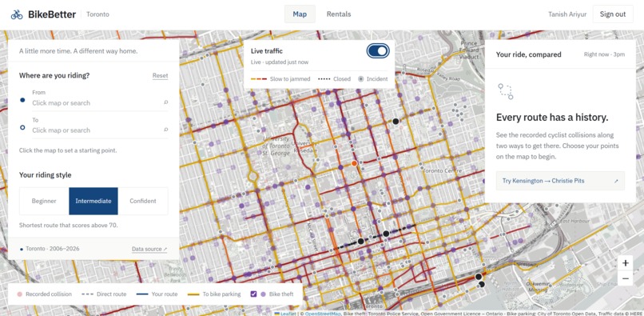Reset the route selection
The width and height of the screenshot is (644, 316).
pyautogui.click(x=160, y=76)
